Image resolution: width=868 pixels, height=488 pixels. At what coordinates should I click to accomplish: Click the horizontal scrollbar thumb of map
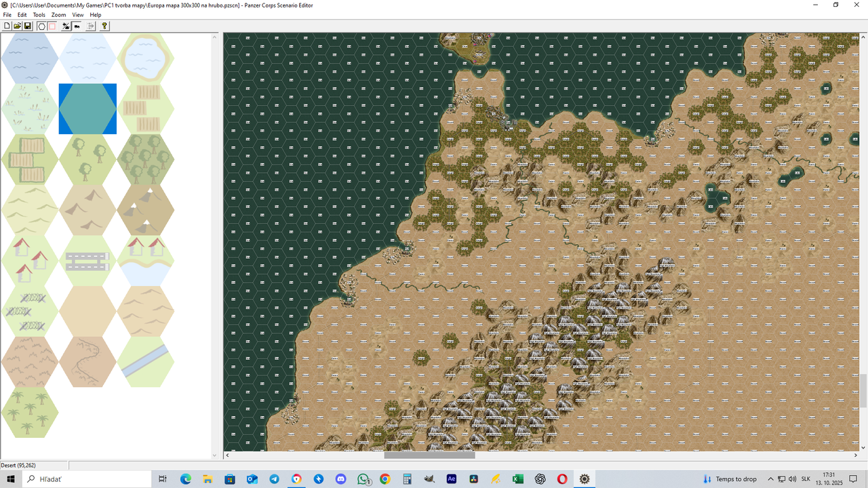429,455
